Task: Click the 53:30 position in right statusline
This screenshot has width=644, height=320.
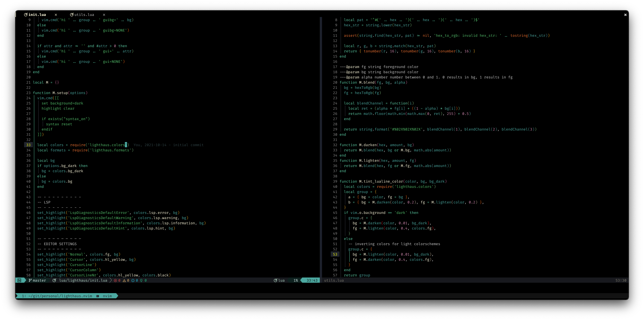Action: pyautogui.click(x=621, y=280)
